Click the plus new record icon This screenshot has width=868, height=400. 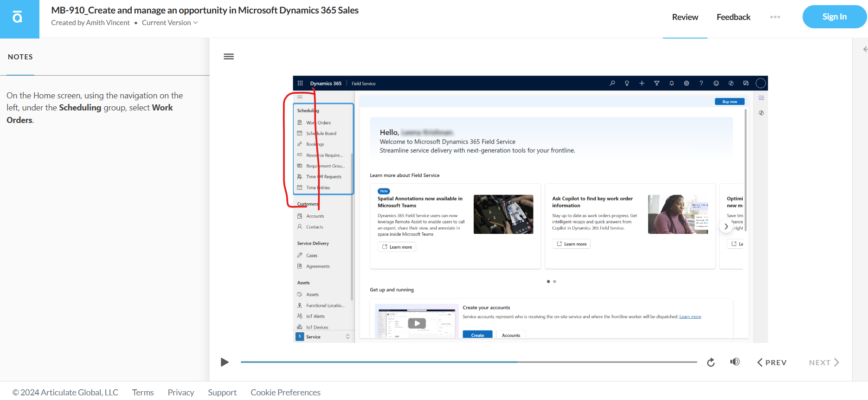coord(642,84)
